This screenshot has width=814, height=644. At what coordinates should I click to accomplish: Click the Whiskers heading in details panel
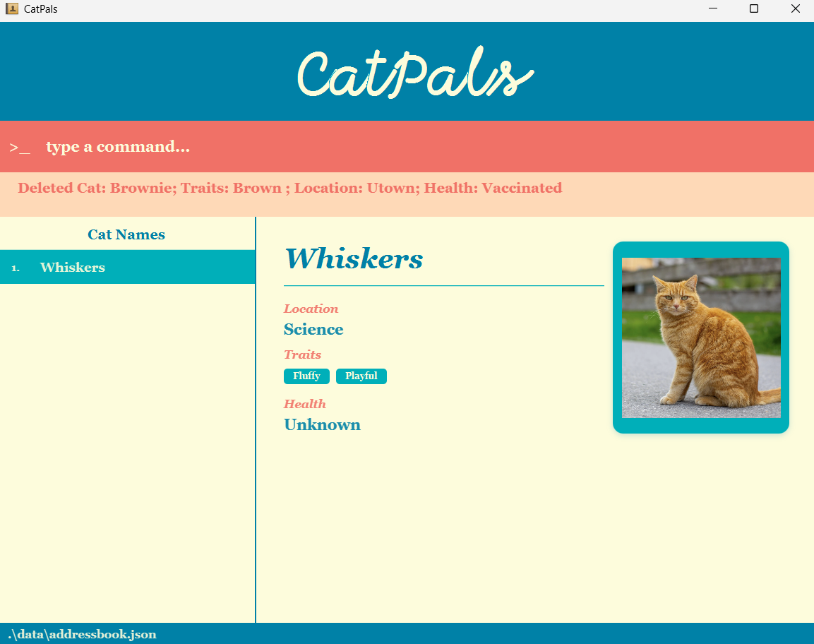click(x=353, y=258)
